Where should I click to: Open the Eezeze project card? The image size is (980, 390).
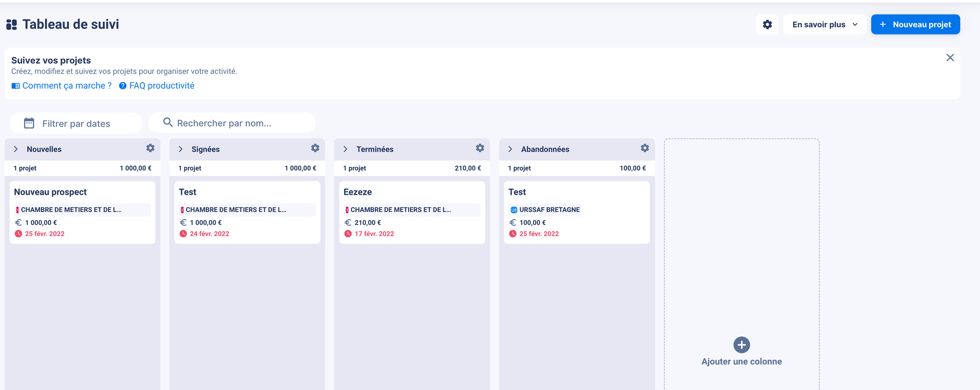[412, 212]
